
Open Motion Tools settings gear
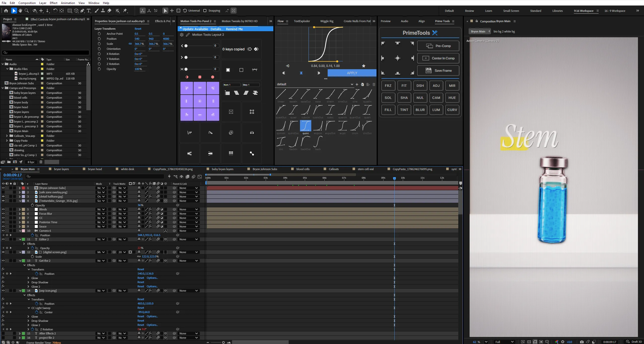[x=182, y=35]
